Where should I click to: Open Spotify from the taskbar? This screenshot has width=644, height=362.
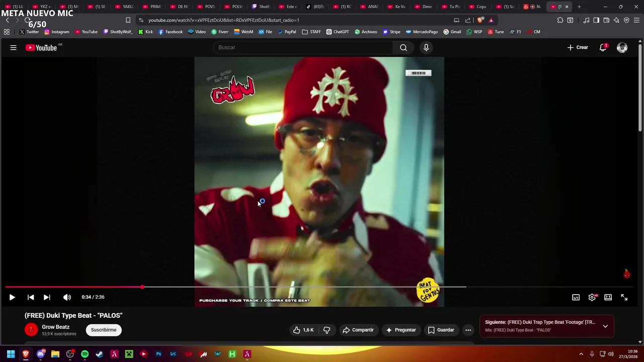click(x=85, y=354)
